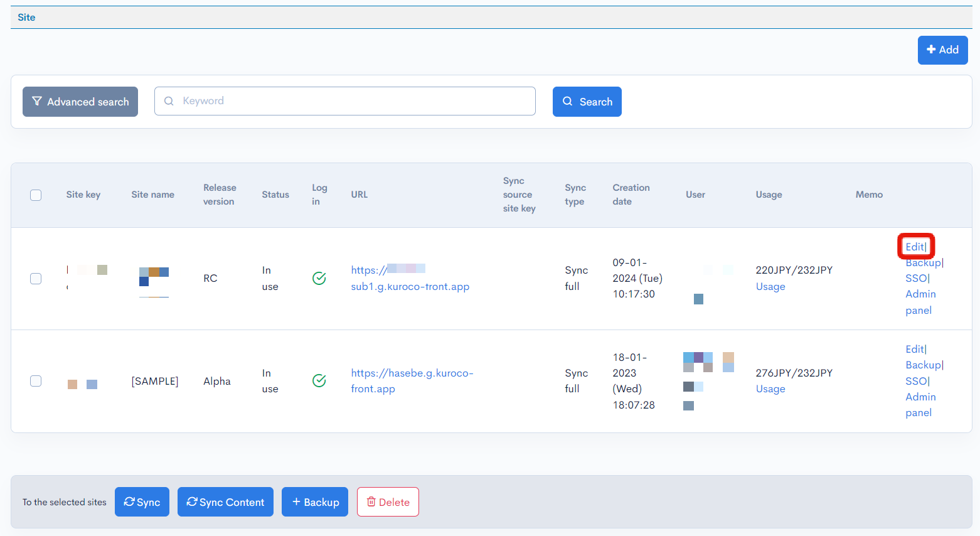The height and width of the screenshot is (536, 980).
Task: Click the 18-01-2023 creation date cell
Action: [x=634, y=381]
